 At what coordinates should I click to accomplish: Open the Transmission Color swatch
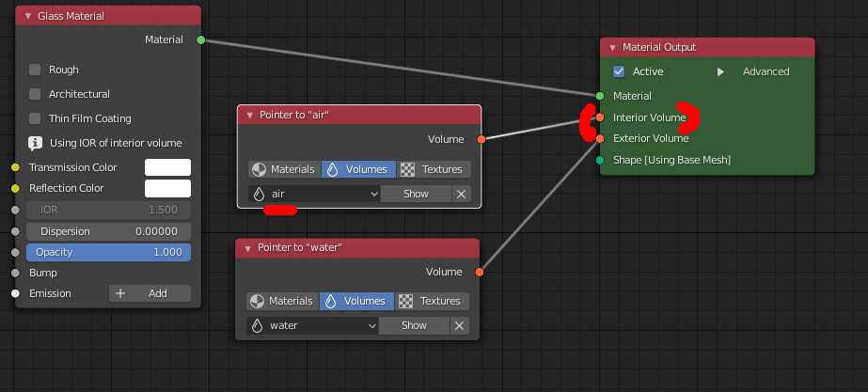[167, 167]
